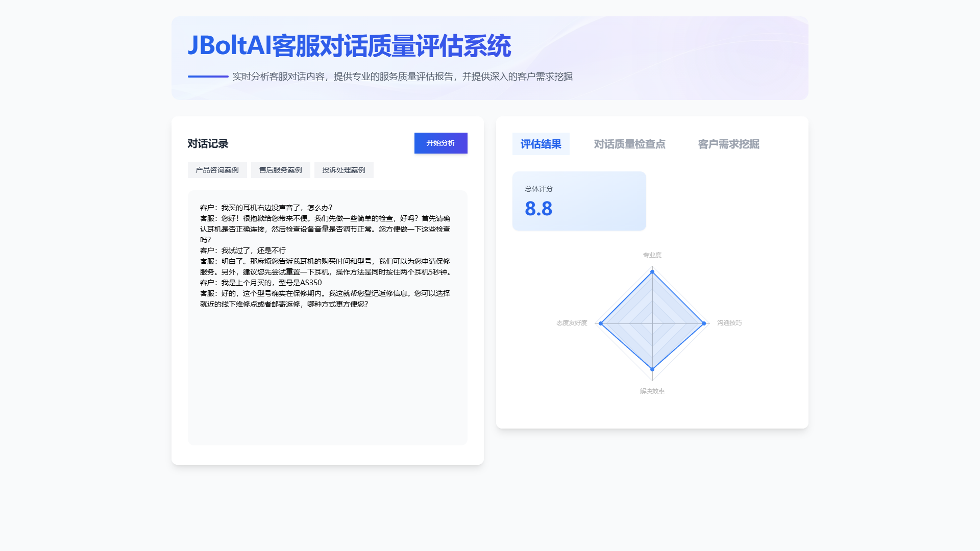Switch to the 评估结果 tab

click(x=541, y=144)
